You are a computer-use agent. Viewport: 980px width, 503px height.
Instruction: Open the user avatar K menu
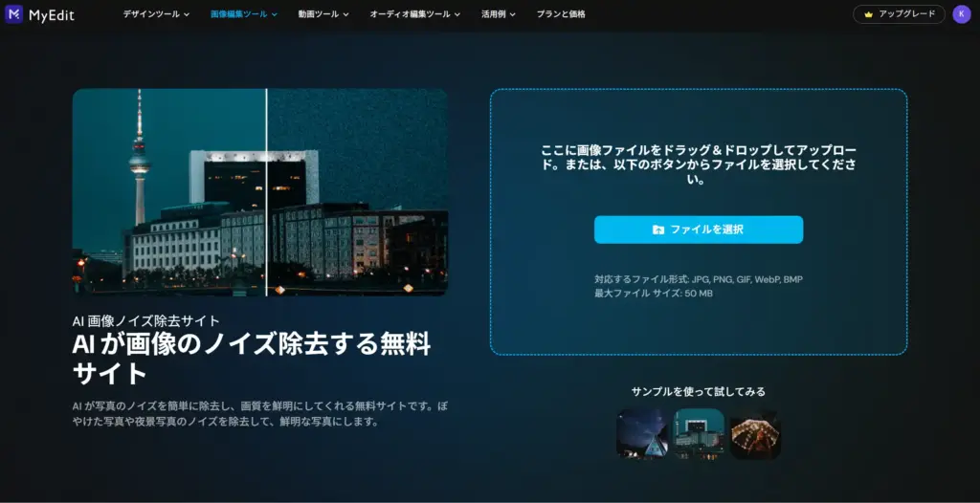point(961,13)
